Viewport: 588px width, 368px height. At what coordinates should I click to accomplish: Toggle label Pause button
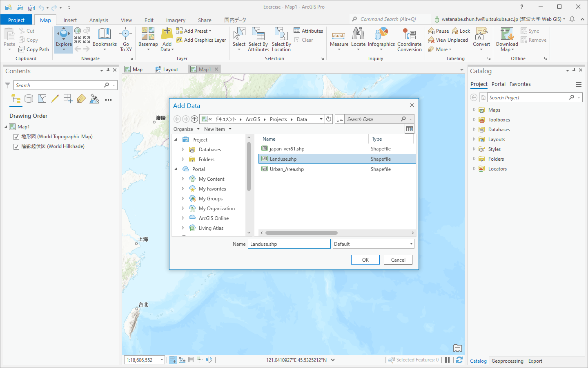click(439, 31)
